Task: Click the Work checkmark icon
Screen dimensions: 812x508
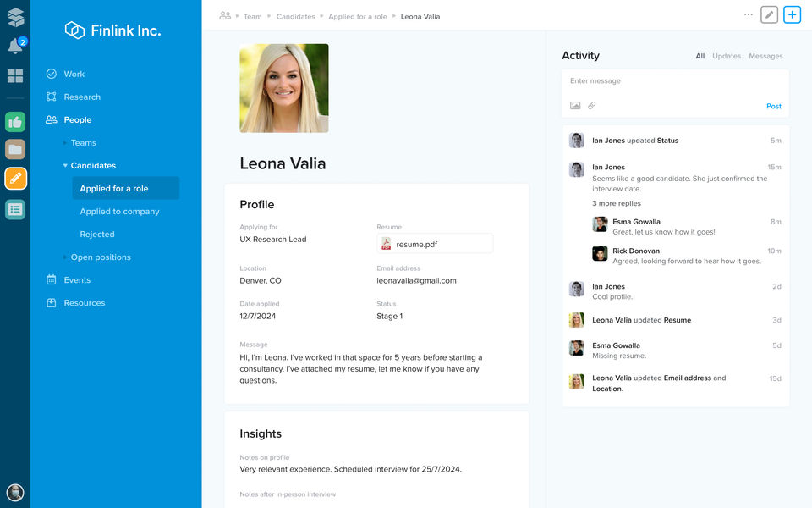Action: tap(52, 74)
